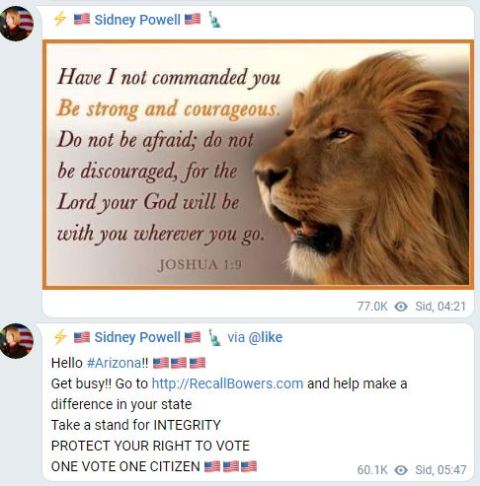The image size is (480, 486).
Task: Click the flag emojis after ONE VOTE ONE CITIZEN
Action: [x=230, y=466]
